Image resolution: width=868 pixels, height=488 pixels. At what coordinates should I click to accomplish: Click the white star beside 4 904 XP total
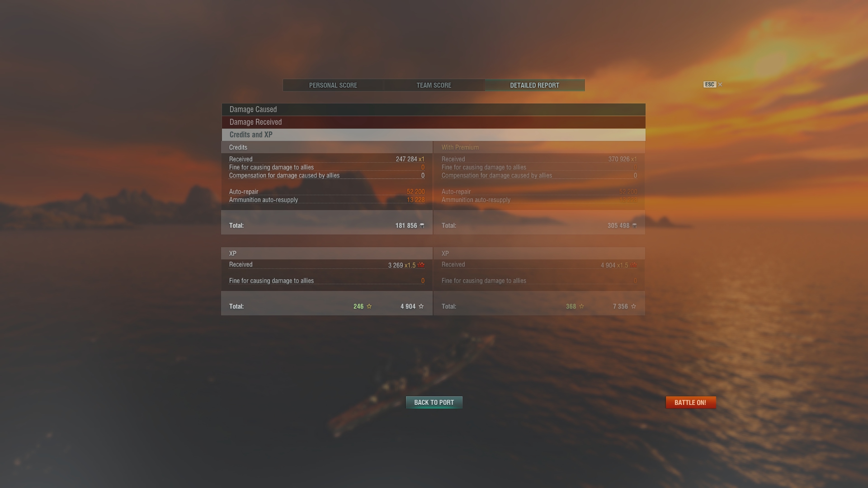[421, 306]
